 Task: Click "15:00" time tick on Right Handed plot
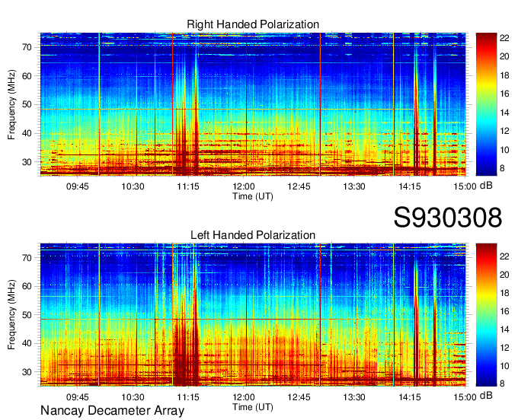pos(465,186)
